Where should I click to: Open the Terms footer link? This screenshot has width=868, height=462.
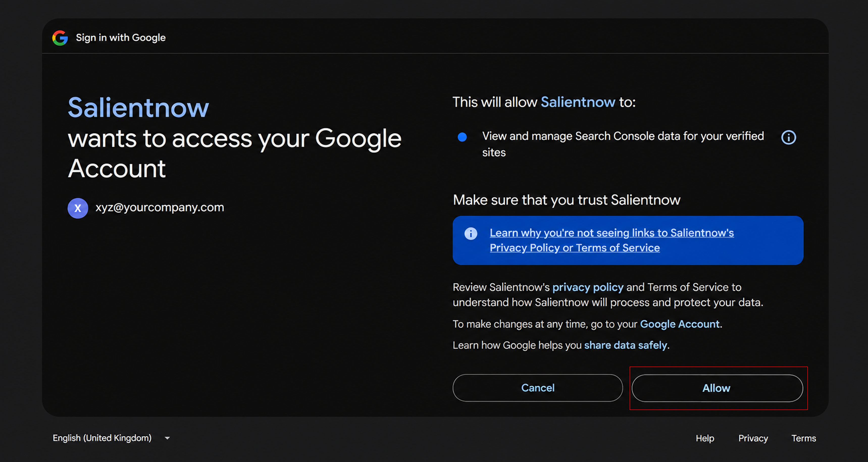(804, 438)
